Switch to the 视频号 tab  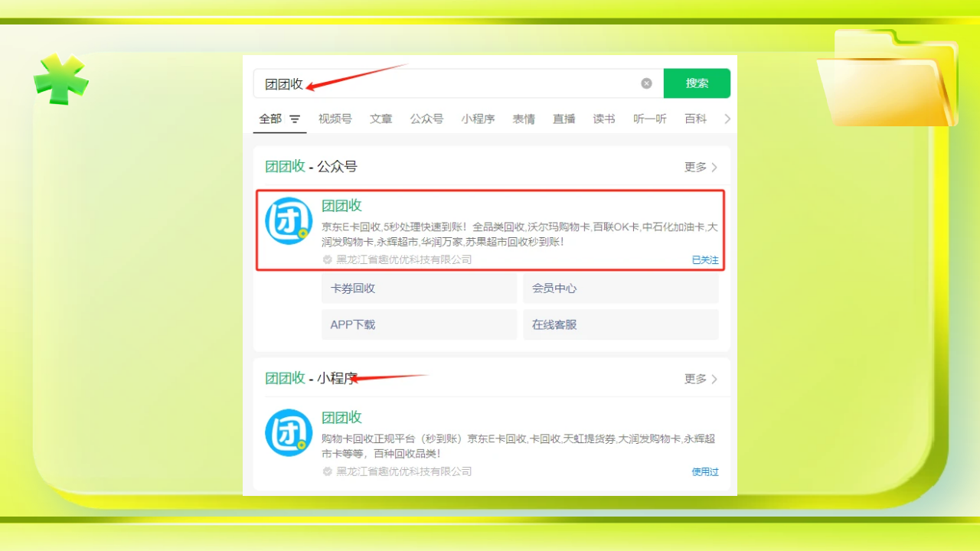coord(335,119)
